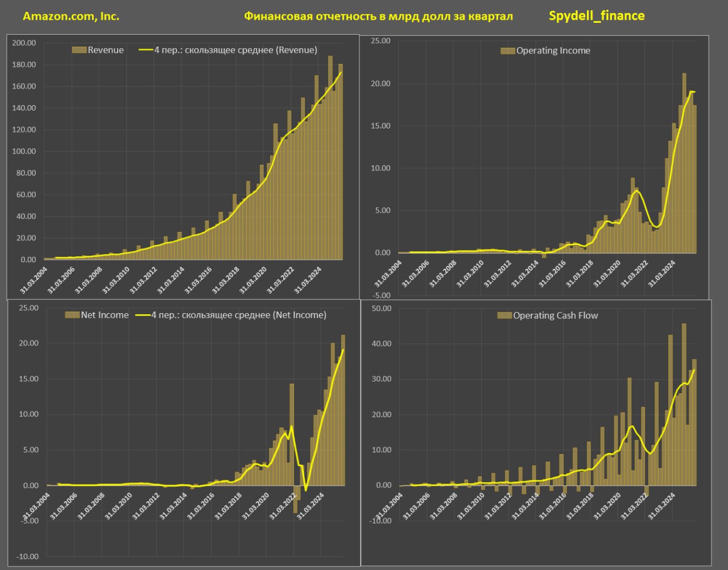Click the скользящее среднее (Net Income) legend text

pos(239,315)
